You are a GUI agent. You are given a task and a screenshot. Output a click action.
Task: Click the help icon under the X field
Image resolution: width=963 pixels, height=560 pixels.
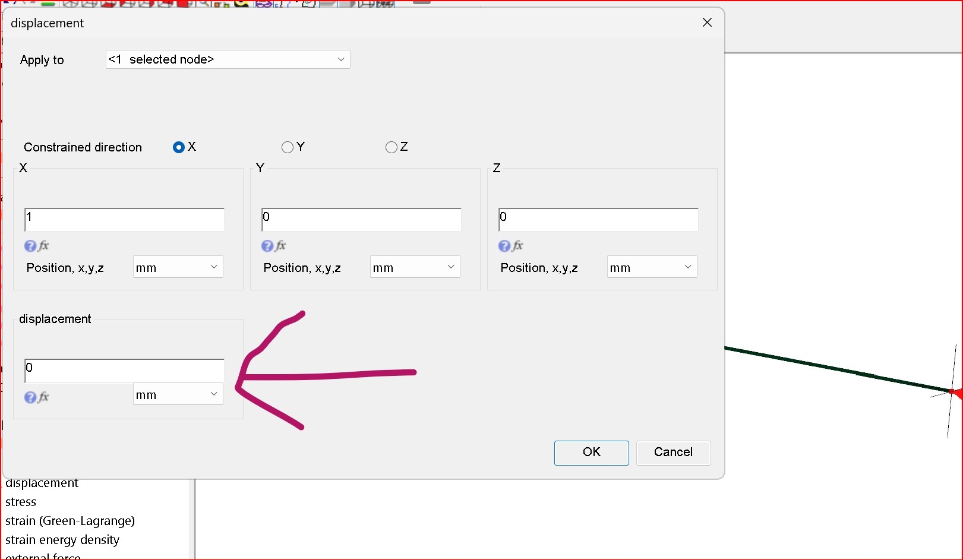pos(30,246)
